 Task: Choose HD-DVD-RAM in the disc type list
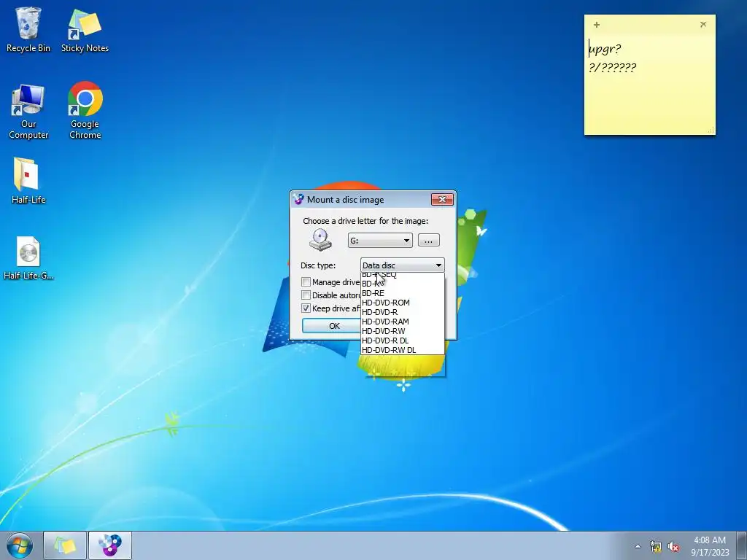(403, 322)
